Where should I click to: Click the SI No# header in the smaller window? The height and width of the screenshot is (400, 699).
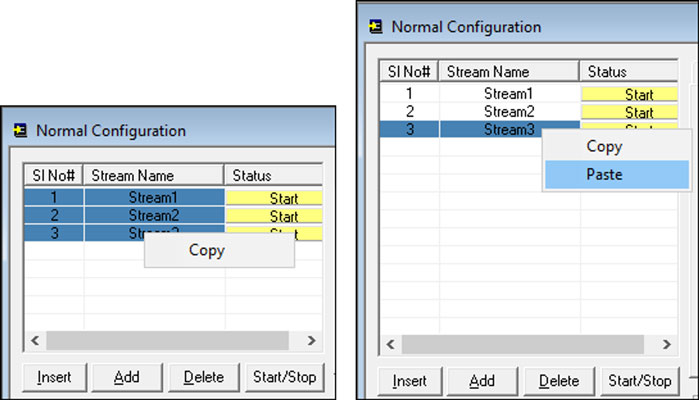click(53, 175)
